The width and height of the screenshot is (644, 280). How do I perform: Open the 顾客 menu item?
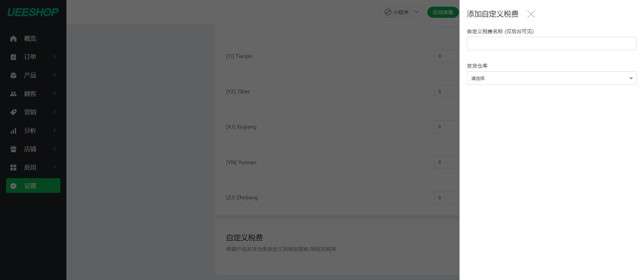[33, 94]
